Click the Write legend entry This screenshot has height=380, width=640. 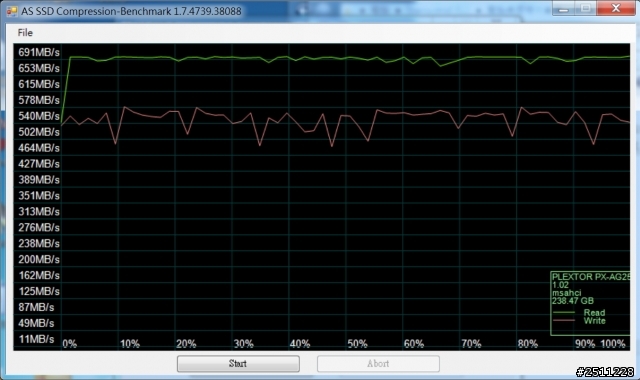click(x=594, y=321)
